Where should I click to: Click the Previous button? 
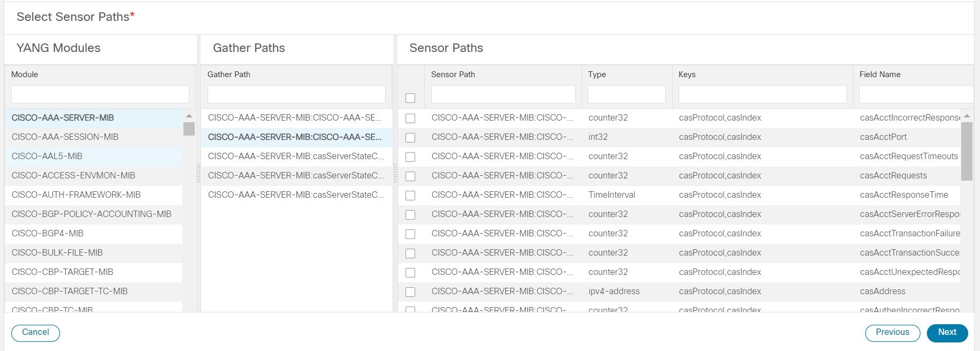(893, 333)
